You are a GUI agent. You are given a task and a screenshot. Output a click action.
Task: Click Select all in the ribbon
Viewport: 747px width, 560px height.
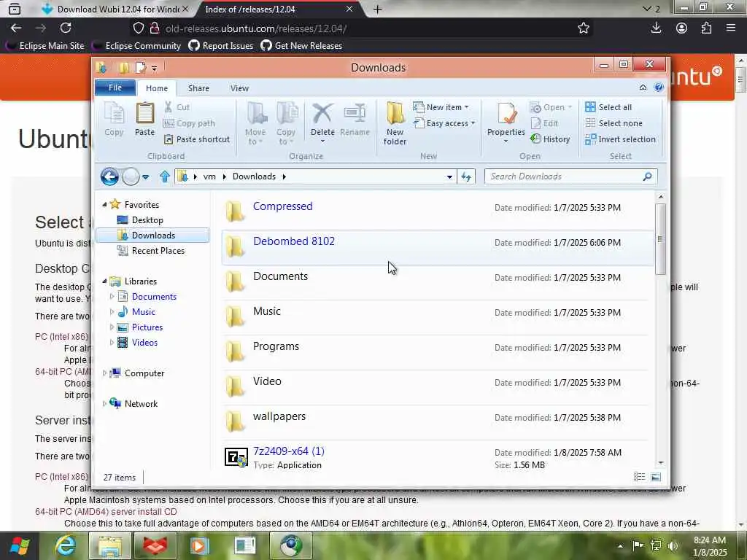pos(609,107)
